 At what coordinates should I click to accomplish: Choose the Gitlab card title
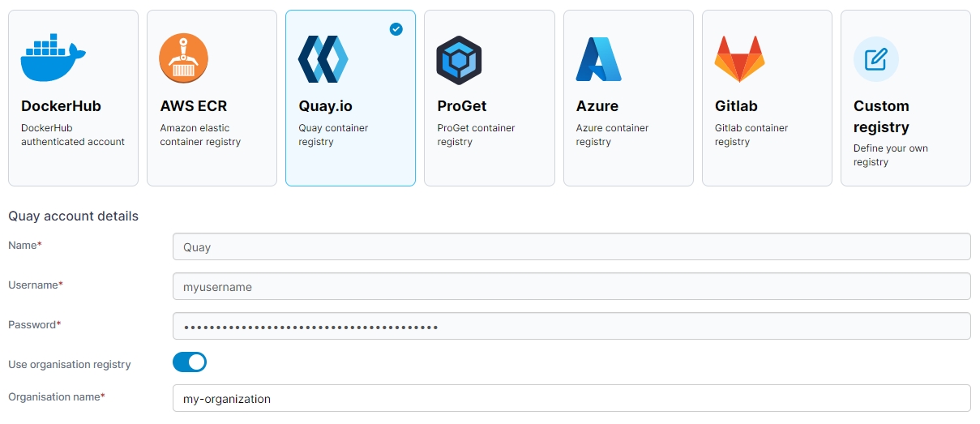click(x=736, y=106)
